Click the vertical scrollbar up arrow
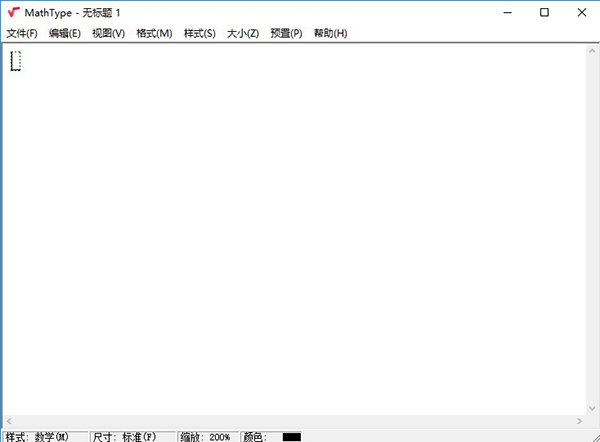This screenshot has width=600, height=442. click(x=590, y=52)
